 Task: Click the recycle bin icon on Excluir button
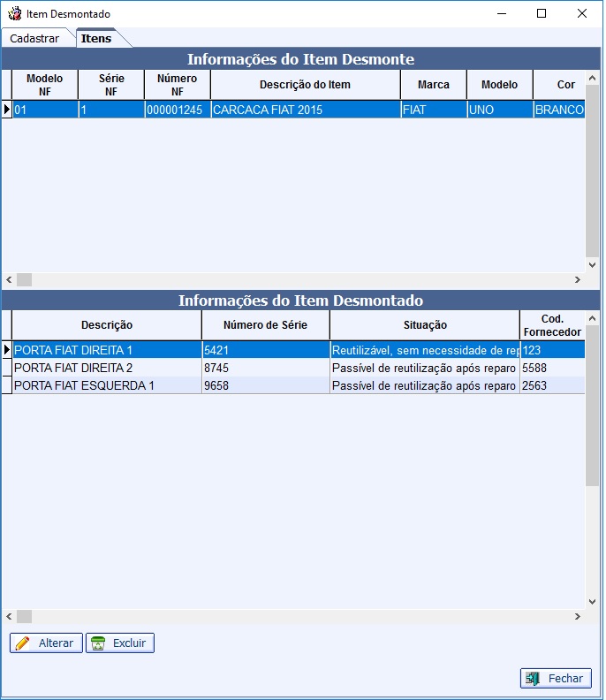[98, 643]
